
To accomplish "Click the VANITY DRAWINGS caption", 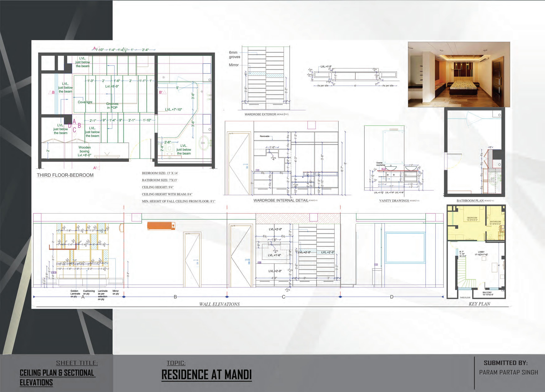I will (394, 201).
